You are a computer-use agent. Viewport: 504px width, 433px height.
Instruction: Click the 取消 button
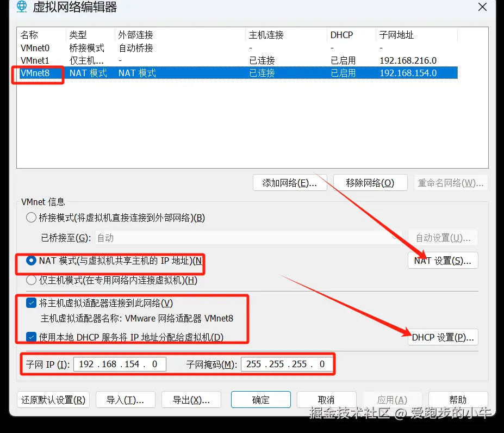point(327,400)
